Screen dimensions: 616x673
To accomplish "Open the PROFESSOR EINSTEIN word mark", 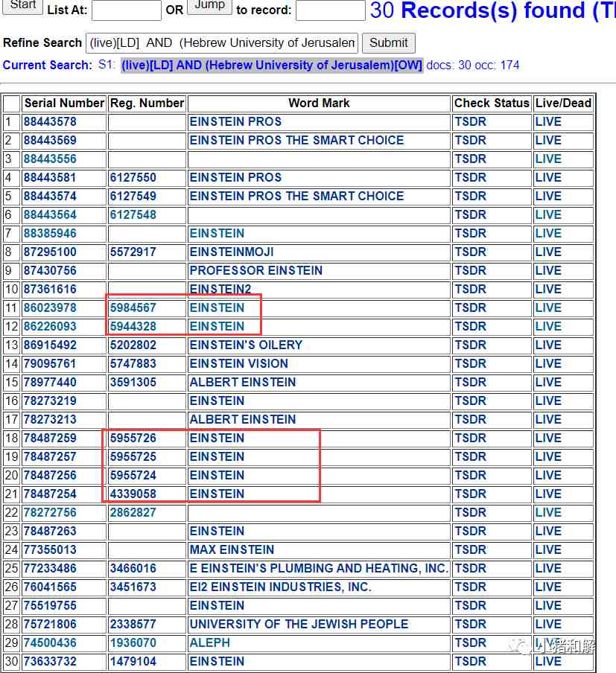I will click(x=256, y=270).
